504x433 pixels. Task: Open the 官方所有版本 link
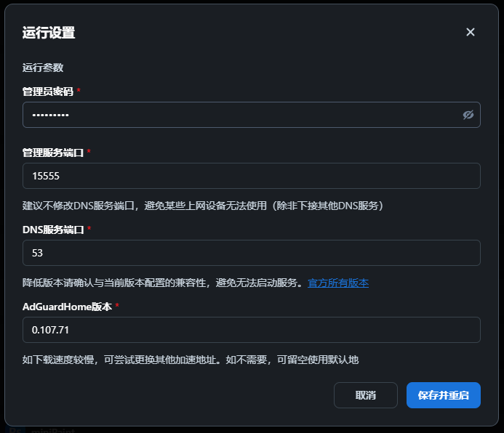(338, 283)
